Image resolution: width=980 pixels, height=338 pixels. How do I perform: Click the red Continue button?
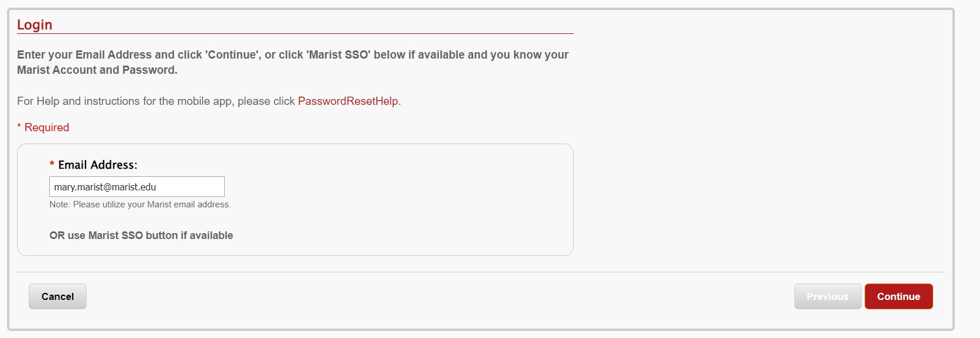(x=898, y=296)
